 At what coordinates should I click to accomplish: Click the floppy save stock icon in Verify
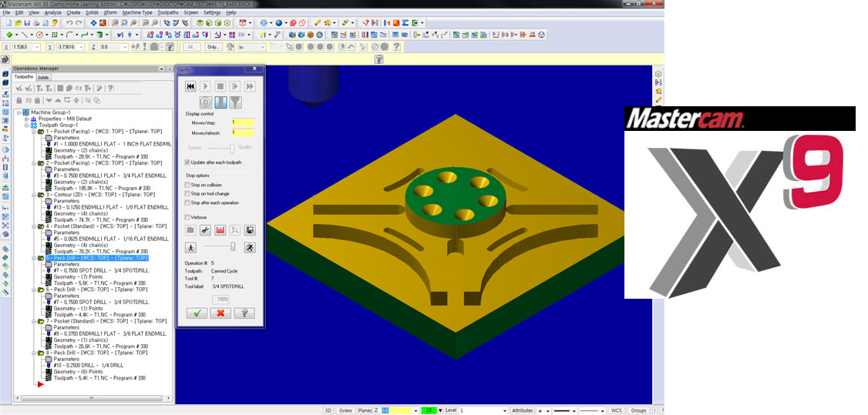250,229
